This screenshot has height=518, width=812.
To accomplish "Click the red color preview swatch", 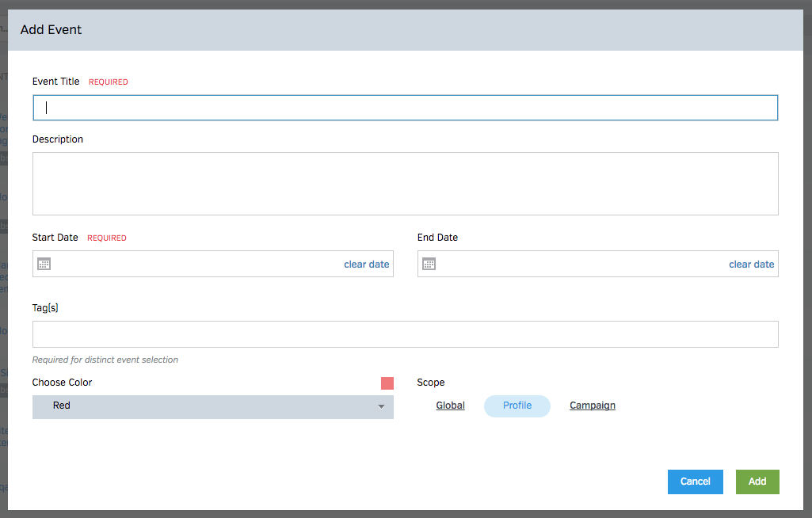I will [387, 383].
